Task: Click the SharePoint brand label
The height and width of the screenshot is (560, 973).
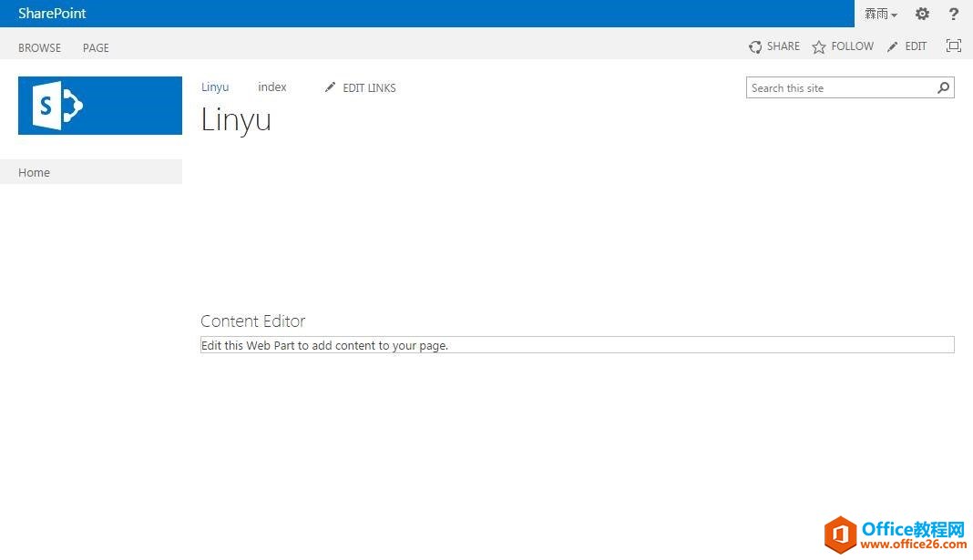Action: coord(52,13)
